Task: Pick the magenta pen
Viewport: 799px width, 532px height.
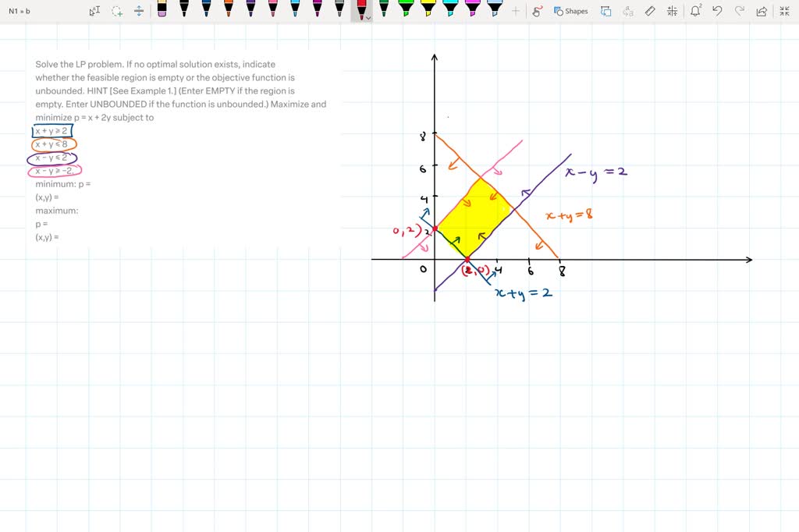Action: pos(317,9)
